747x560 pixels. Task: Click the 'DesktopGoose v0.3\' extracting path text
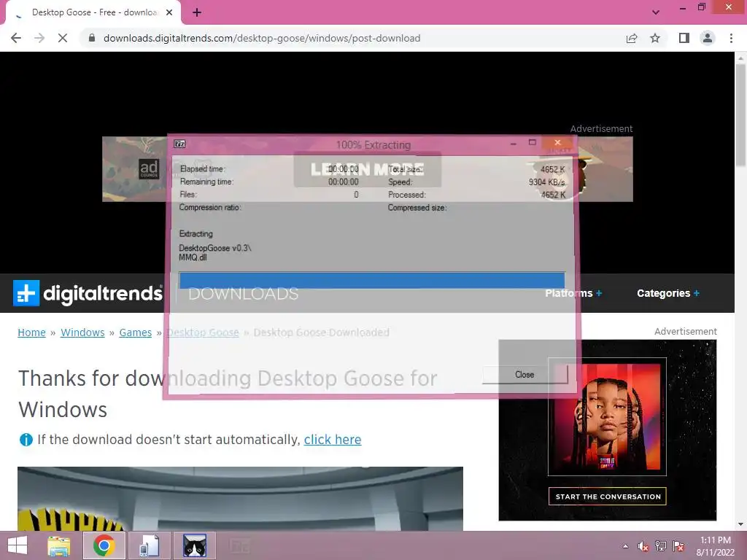click(x=215, y=248)
